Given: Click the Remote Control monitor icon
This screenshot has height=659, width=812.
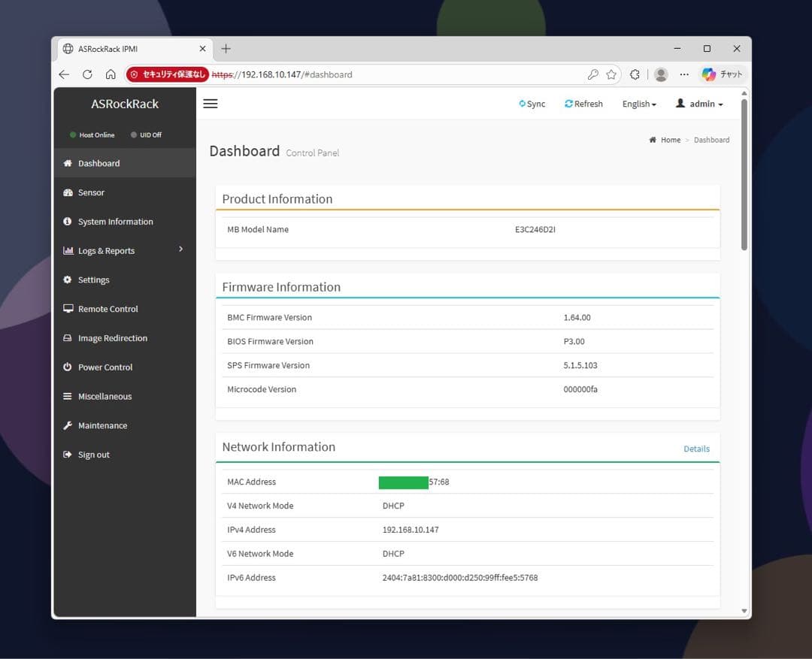Looking at the screenshot, I should coord(68,309).
